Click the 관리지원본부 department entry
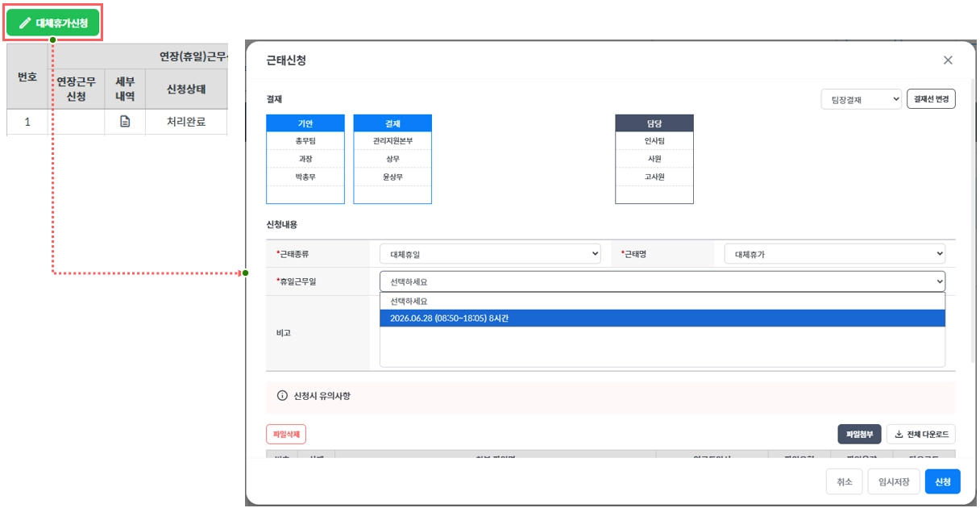The height and width of the screenshot is (508, 980). click(392, 141)
